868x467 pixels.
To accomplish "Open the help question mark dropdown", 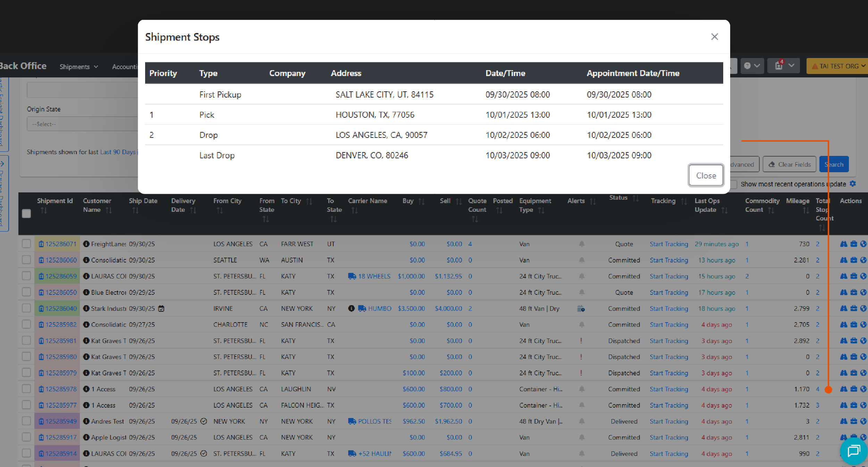I will (x=752, y=66).
